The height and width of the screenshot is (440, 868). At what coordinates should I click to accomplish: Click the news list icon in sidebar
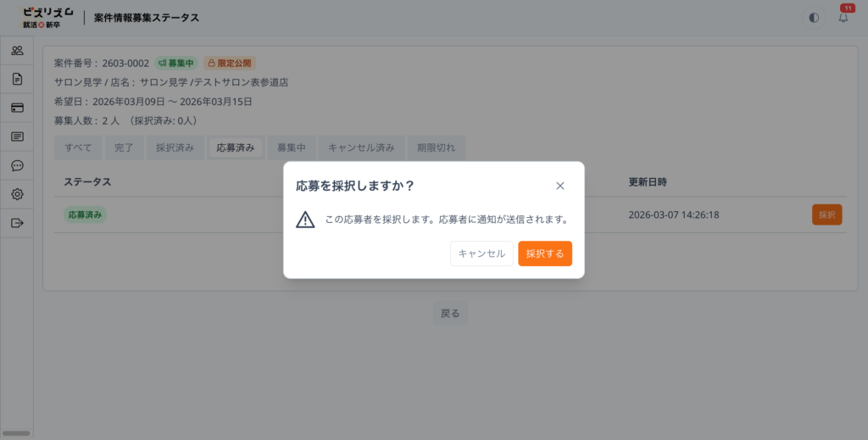click(x=17, y=136)
